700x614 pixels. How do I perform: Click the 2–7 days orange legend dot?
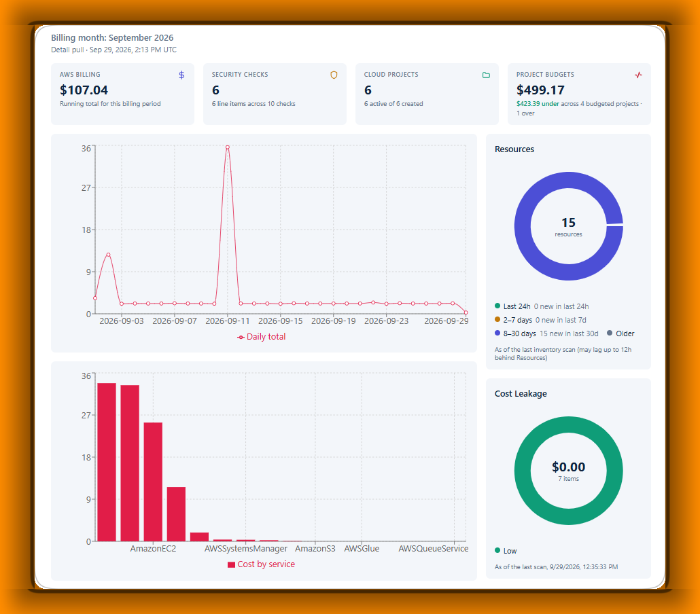pyautogui.click(x=497, y=319)
